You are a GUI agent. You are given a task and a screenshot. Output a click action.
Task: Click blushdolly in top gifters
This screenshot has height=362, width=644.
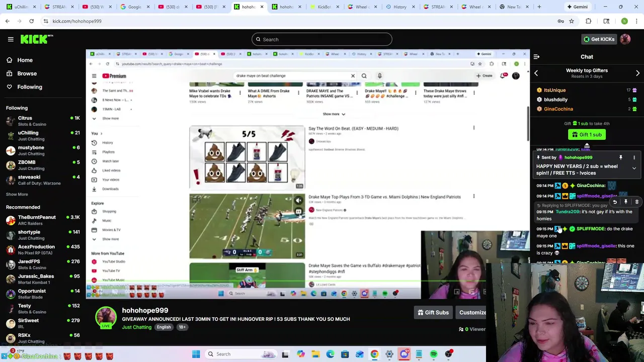coord(555,100)
